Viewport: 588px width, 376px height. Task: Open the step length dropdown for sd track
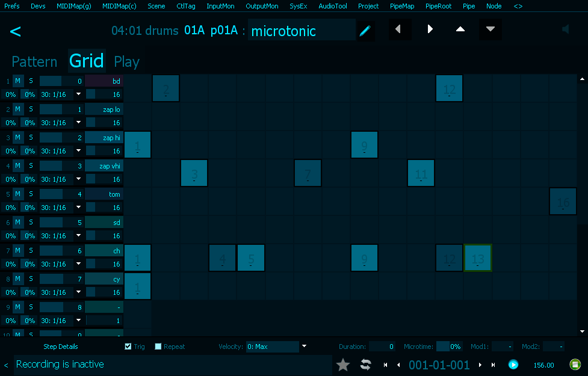(78, 236)
